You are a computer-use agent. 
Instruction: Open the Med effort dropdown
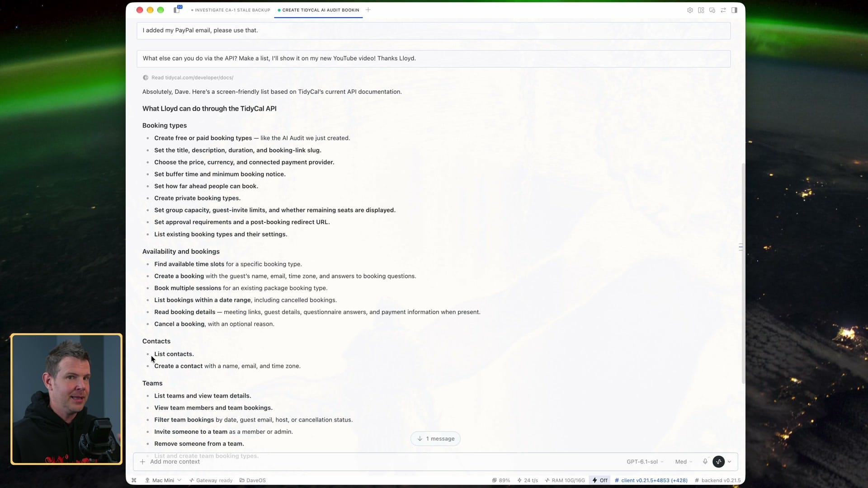pyautogui.click(x=684, y=462)
